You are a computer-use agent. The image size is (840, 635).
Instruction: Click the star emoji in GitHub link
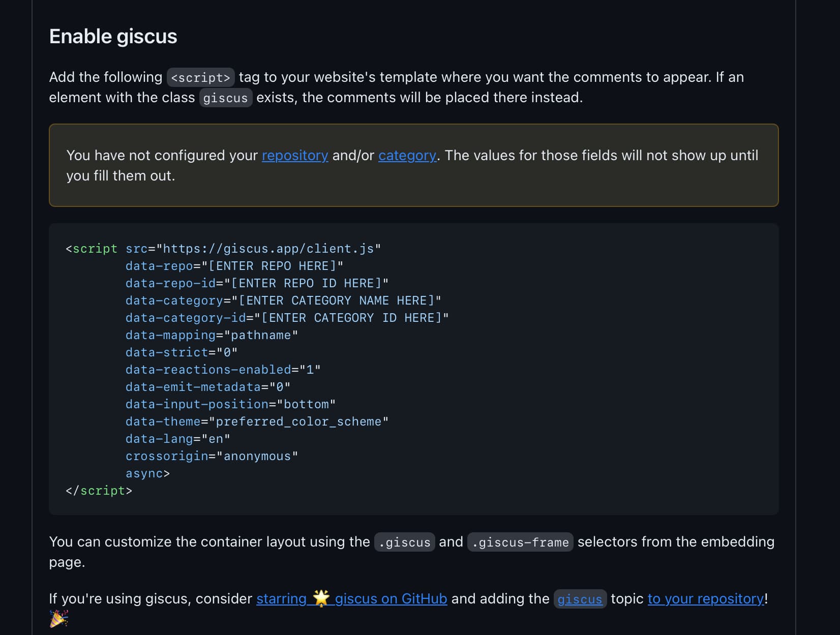click(x=321, y=598)
